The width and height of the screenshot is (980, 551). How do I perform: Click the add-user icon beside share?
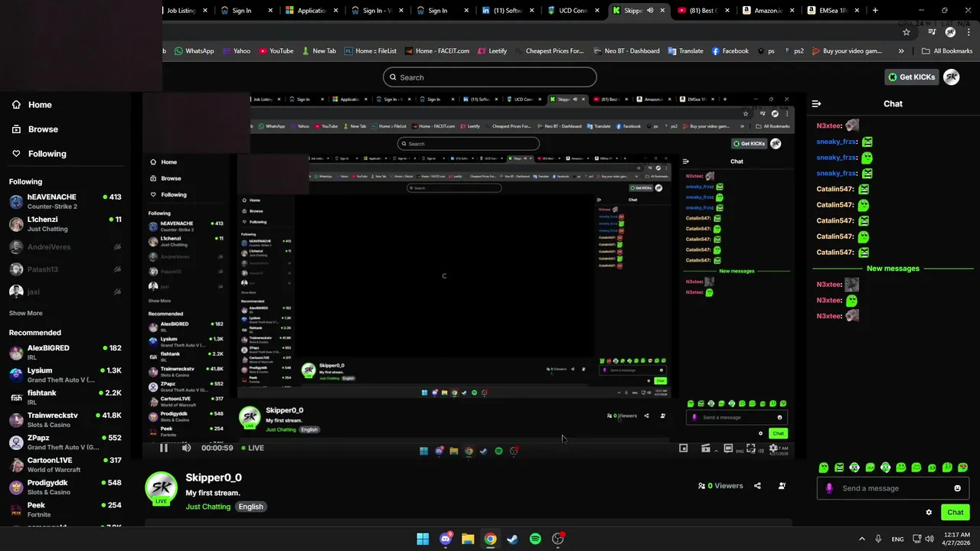pos(782,486)
